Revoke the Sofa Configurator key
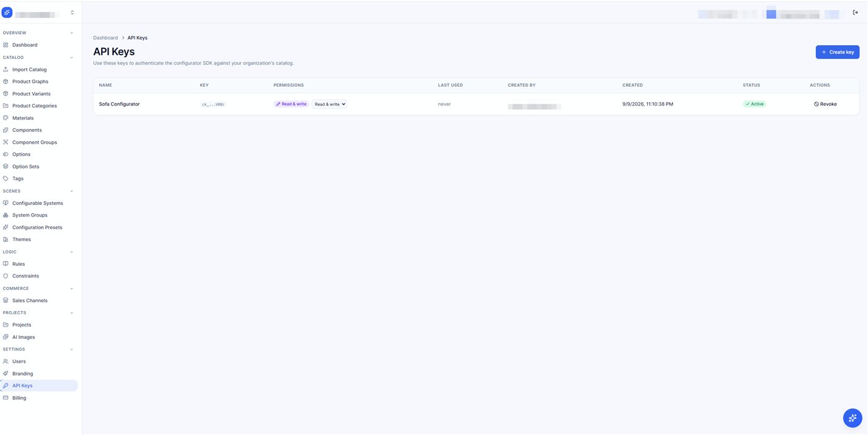868x435 pixels. (825, 104)
